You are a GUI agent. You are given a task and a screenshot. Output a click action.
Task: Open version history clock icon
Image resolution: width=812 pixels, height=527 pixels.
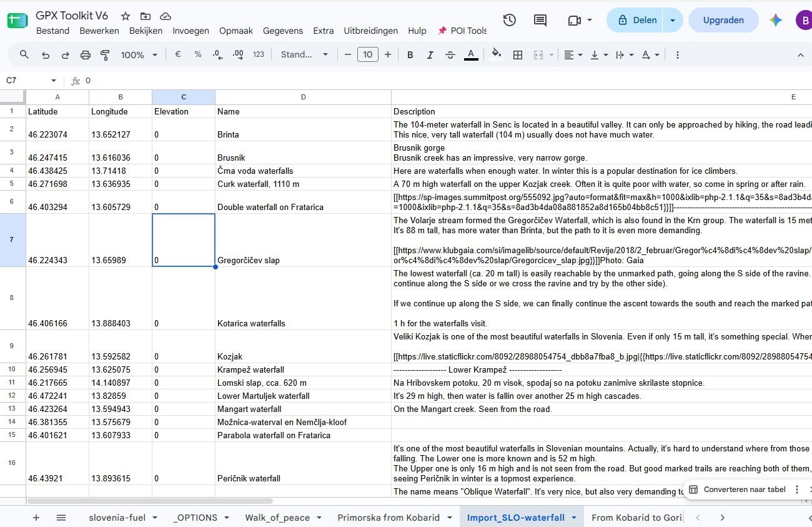coord(510,20)
